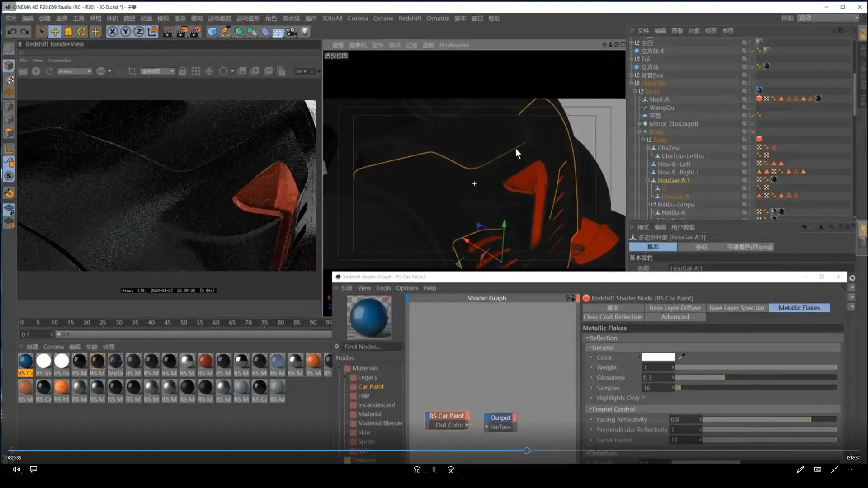Screen dimensions: 868x488
Task: Toggle the Z axis lock
Action: [139, 32]
